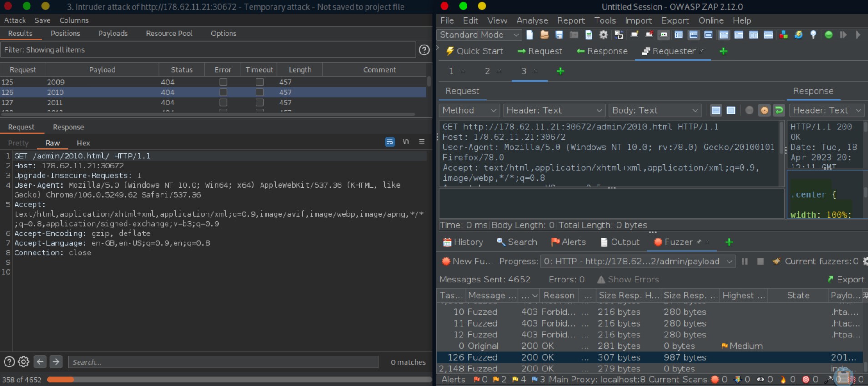Click Export button in Fuzzer panel

(x=846, y=280)
